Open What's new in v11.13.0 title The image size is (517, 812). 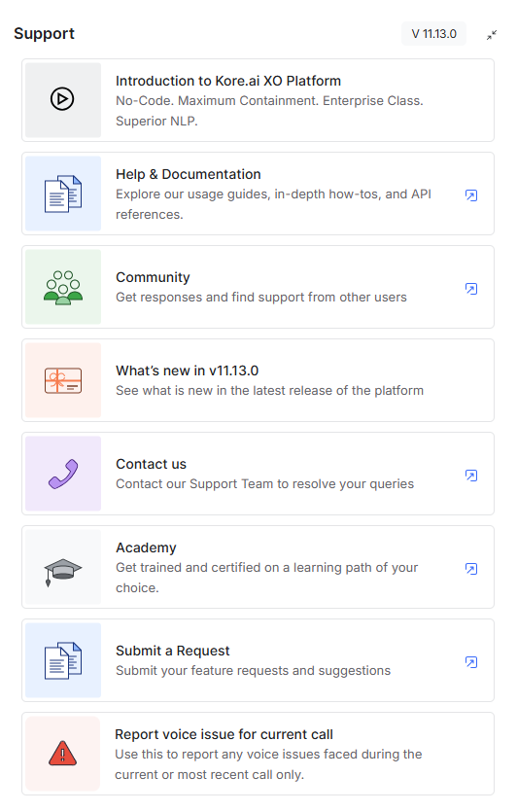(x=187, y=371)
